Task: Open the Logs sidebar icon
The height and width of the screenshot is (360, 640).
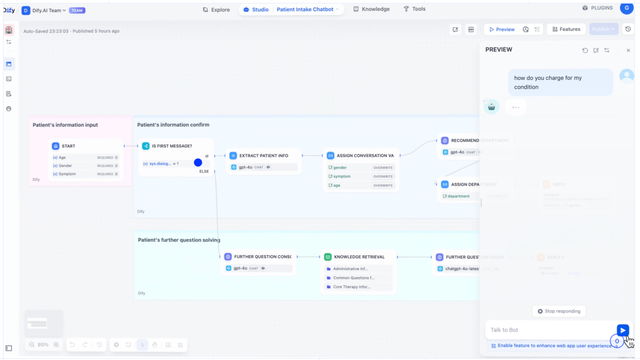Action: [x=9, y=94]
